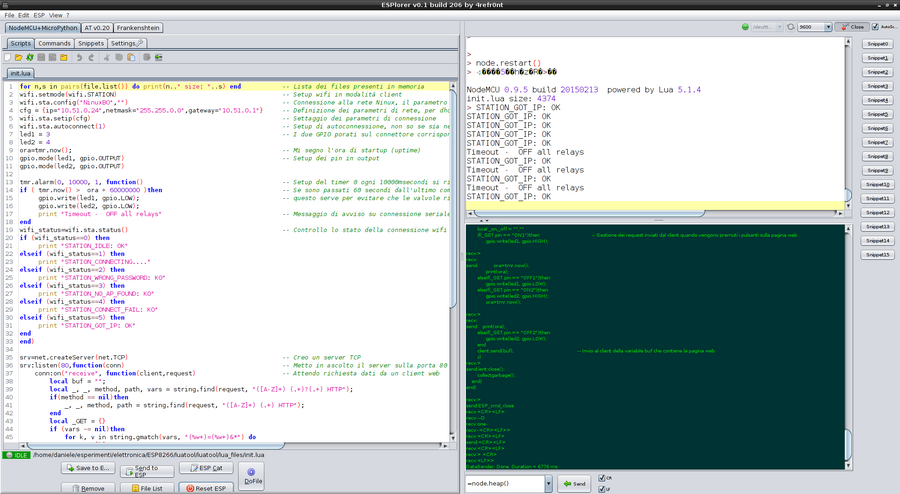The width and height of the screenshot is (900, 494).
Task: Select the init.lua file tab
Action: [x=21, y=73]
